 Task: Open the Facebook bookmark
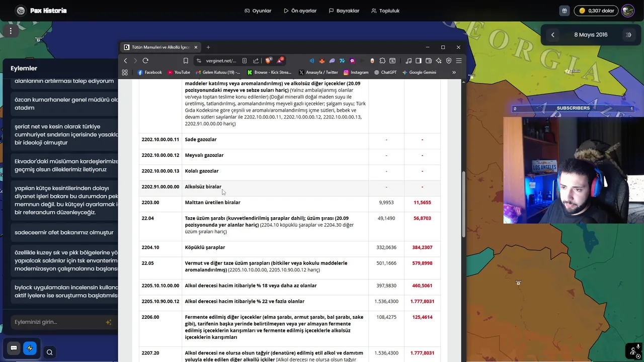tap(149, 72)
